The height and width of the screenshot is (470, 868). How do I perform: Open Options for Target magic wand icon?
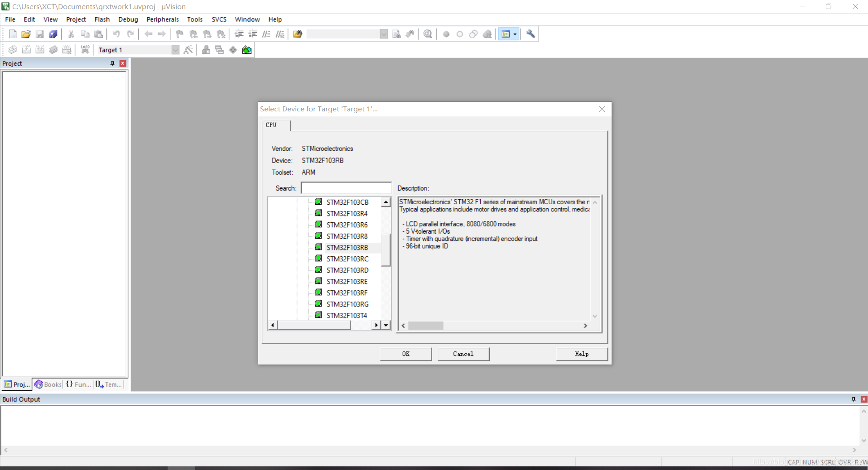click(x=188, y=50)
